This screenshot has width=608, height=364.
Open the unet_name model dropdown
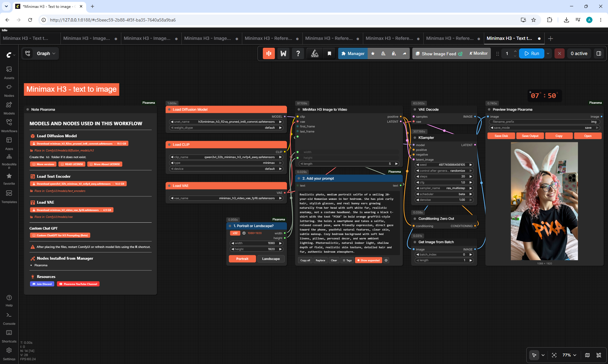[226, 122]
